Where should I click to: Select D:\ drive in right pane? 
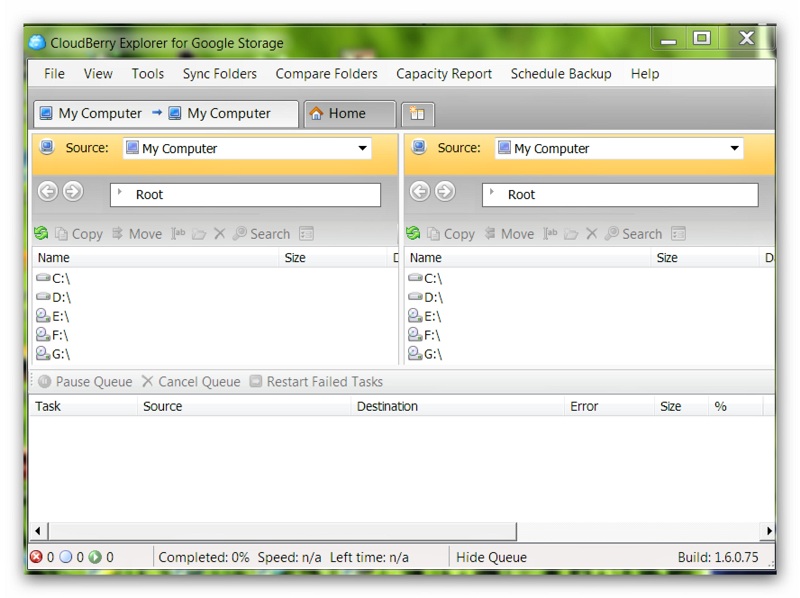pos(426,297)
